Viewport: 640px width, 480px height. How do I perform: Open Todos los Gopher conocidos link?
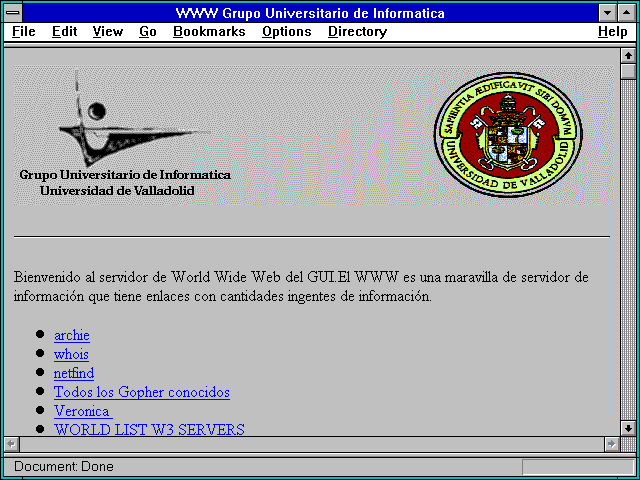(142, 392)
